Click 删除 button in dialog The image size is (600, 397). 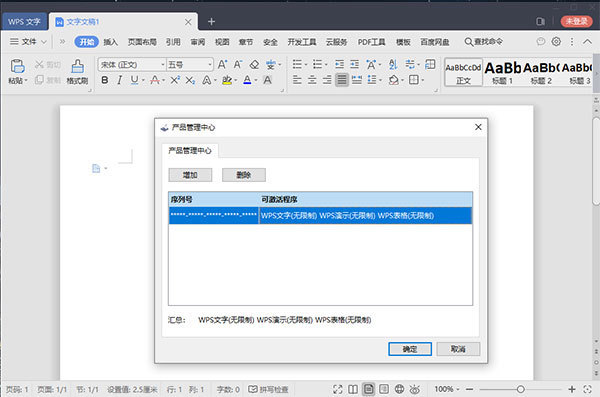(244, 175)
